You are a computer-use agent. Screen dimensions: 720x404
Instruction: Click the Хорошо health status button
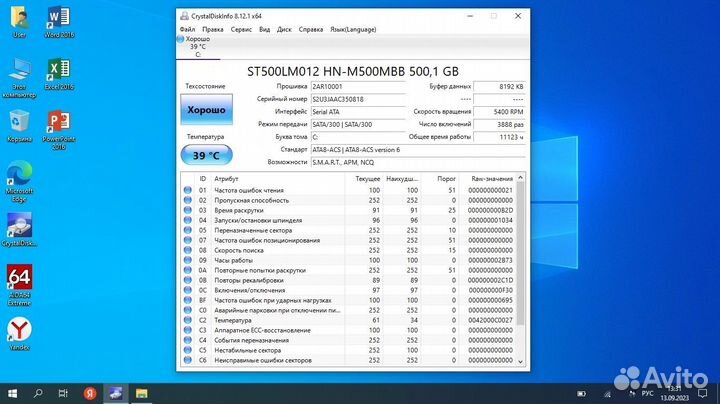coord(207,110)
